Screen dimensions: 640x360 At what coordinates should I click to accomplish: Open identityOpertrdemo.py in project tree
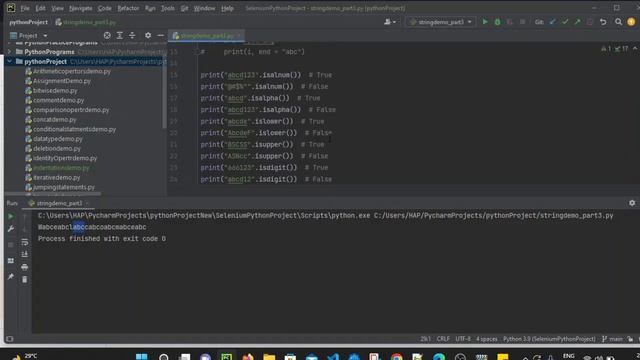[x=65, y=158]
